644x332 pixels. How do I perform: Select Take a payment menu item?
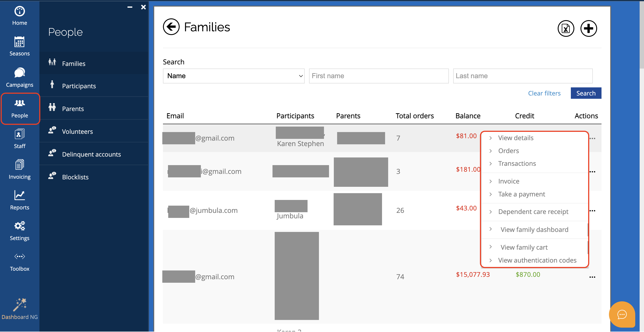[x=521, y=194]
